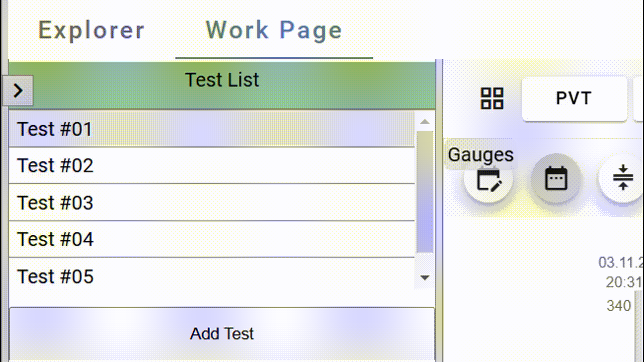
Task: Click the PVT button
Action: (x=574, y=99)
